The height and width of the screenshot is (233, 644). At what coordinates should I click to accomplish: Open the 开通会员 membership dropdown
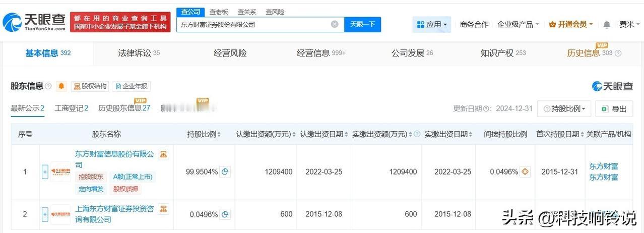click(570, 24)
